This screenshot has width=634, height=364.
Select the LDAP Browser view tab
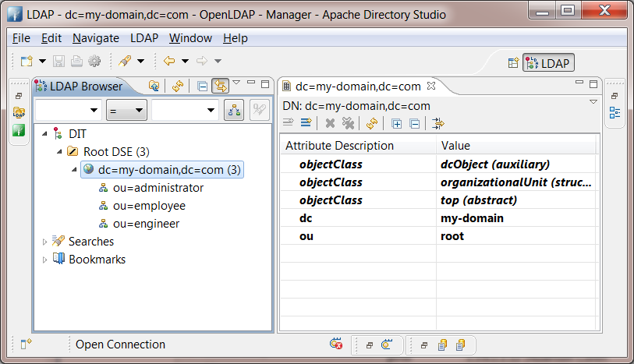pyautogui.click(x=79, y=86)
